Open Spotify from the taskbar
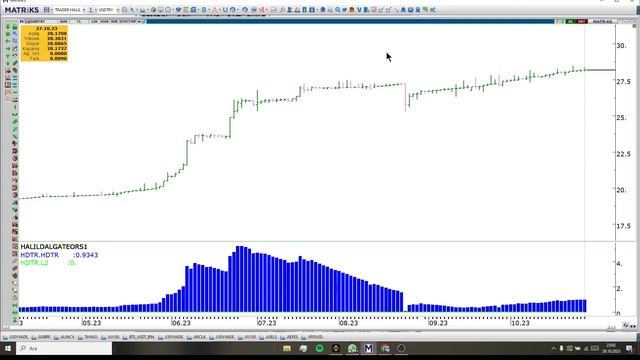640x360 pixels. 320,349
